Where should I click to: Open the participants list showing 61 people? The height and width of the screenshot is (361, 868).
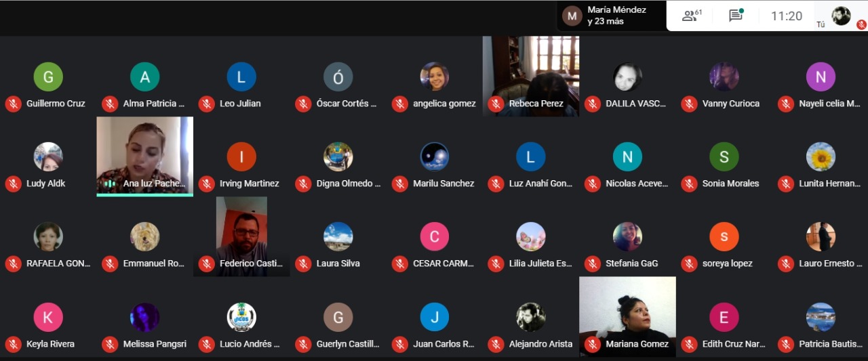tap(692, 16)
